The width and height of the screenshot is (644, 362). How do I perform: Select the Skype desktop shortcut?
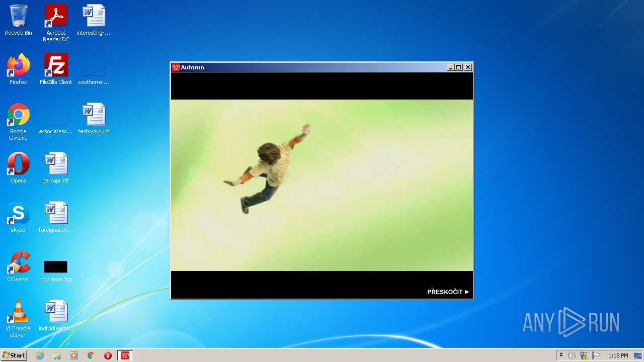(18, 217)
